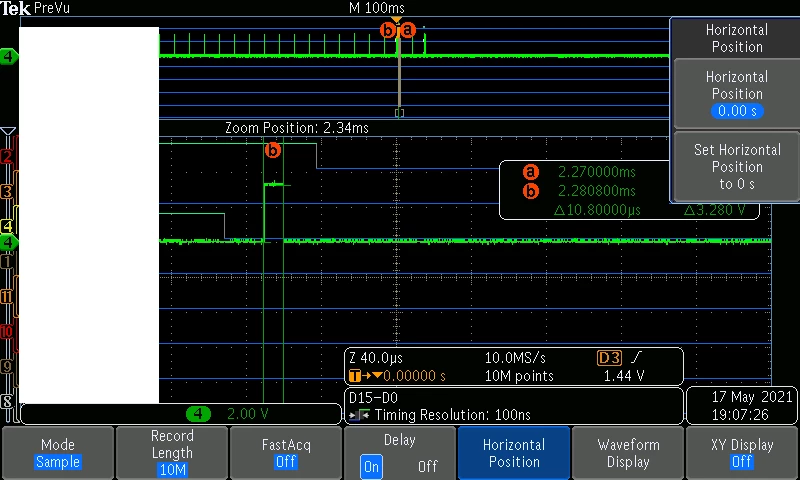Open Record Length 10M menu
Image resolution: width=800 pixels, height=480 pixels.
tap(172, 453)
